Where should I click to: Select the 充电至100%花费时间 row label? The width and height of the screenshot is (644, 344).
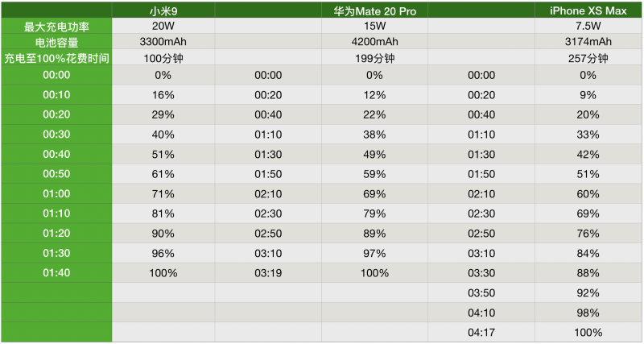pyautogui.click(x=55, y=58)
